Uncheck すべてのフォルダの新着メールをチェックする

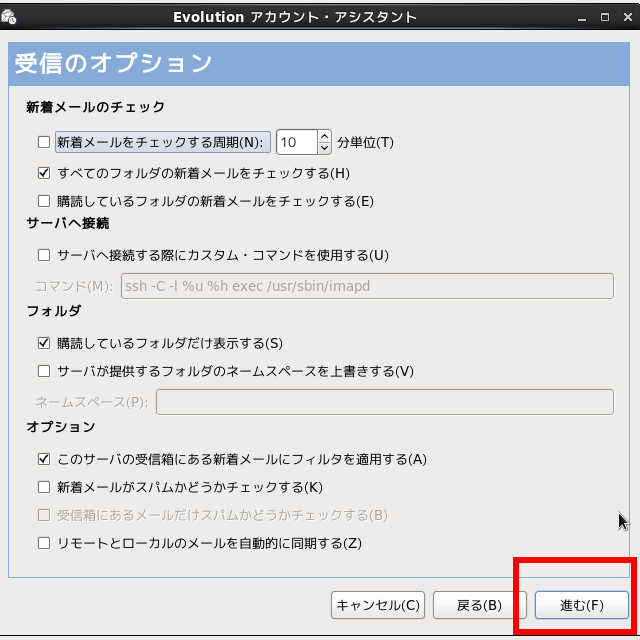[43, 173]
